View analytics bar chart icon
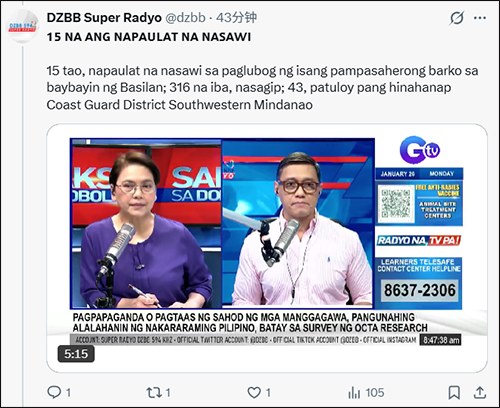Viewport: 500px width, 408px height. [354, 393]
